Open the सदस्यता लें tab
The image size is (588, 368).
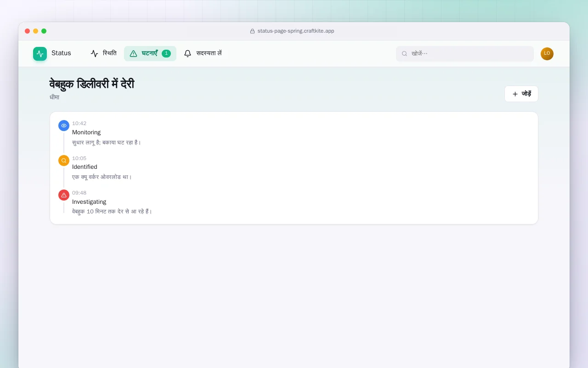[203, 53]
